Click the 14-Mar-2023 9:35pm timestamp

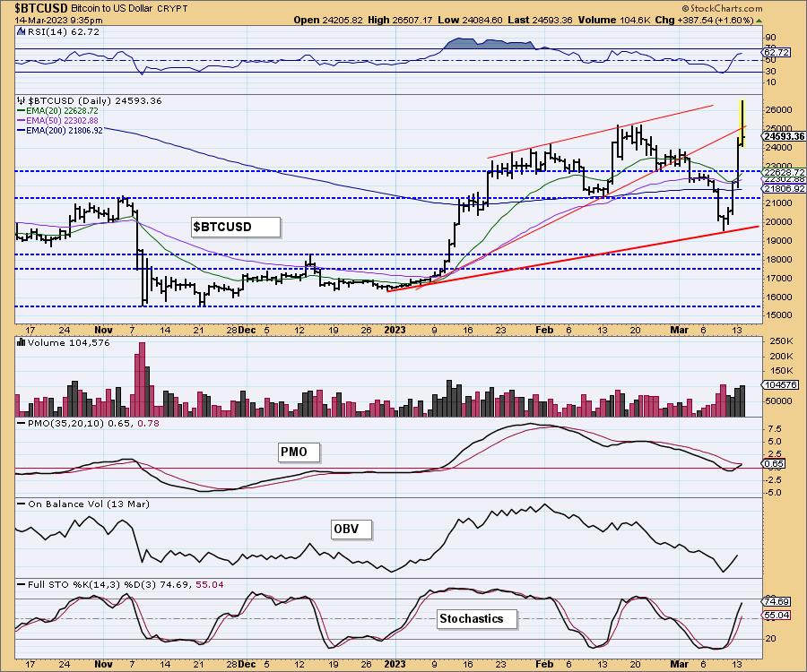pos(58,20)
